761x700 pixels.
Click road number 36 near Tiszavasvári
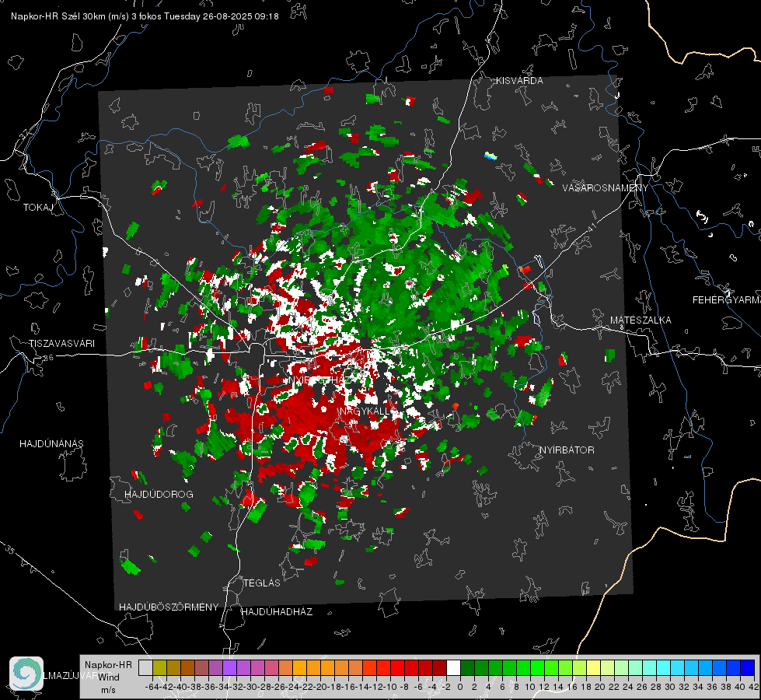coord(48,358)
